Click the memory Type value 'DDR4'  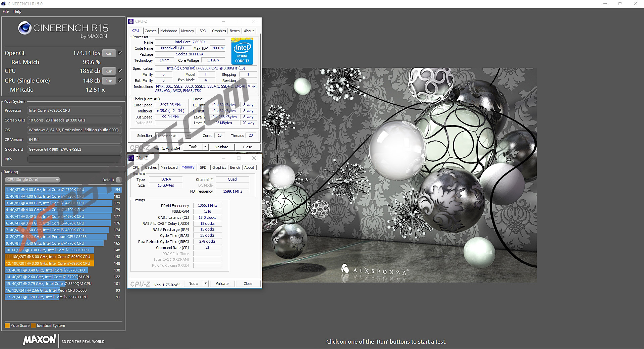click(166, 179)
